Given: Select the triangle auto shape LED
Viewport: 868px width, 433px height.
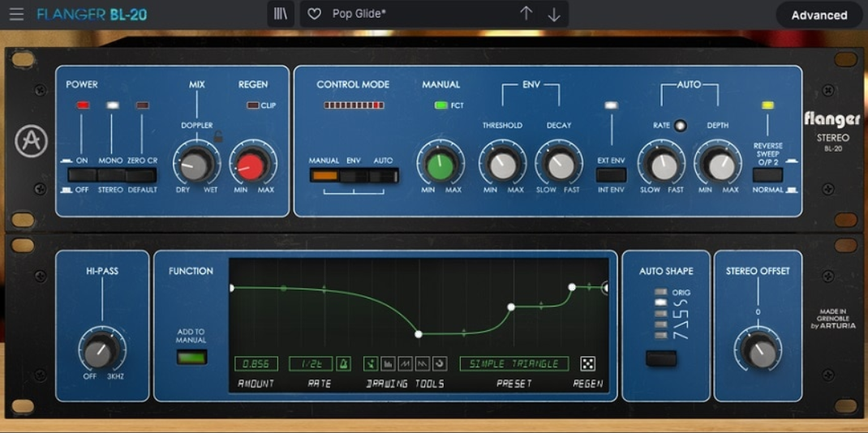Looking at the screenshot, I should pos(660,324).
